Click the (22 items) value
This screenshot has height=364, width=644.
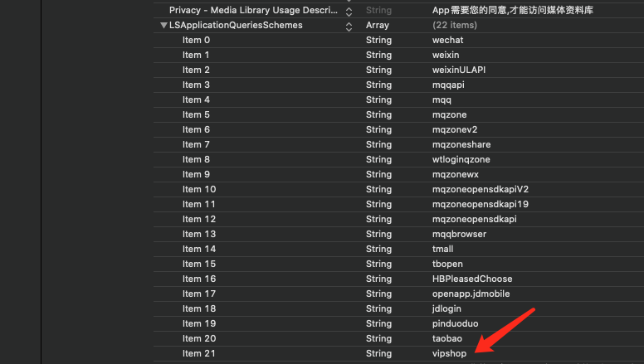tap(455, 26)
